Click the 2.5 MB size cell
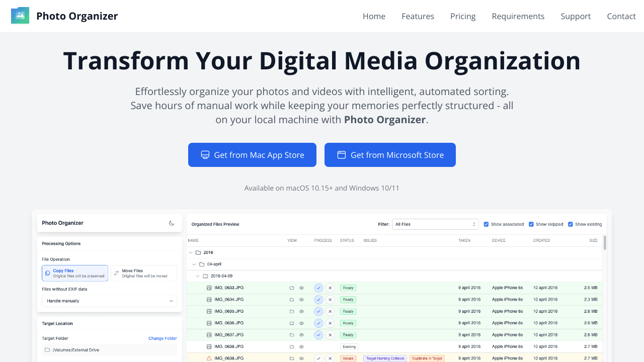644x362 pixels. (x=591, y=288)
